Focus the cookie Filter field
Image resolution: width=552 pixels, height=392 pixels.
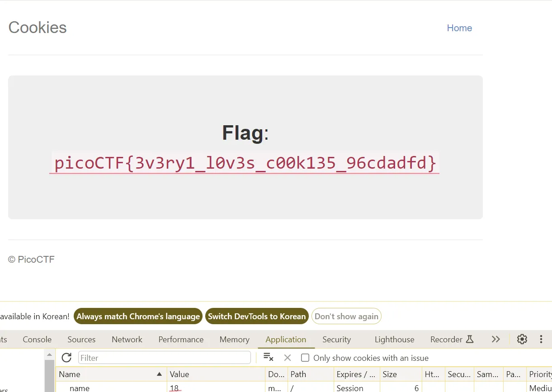165,358
